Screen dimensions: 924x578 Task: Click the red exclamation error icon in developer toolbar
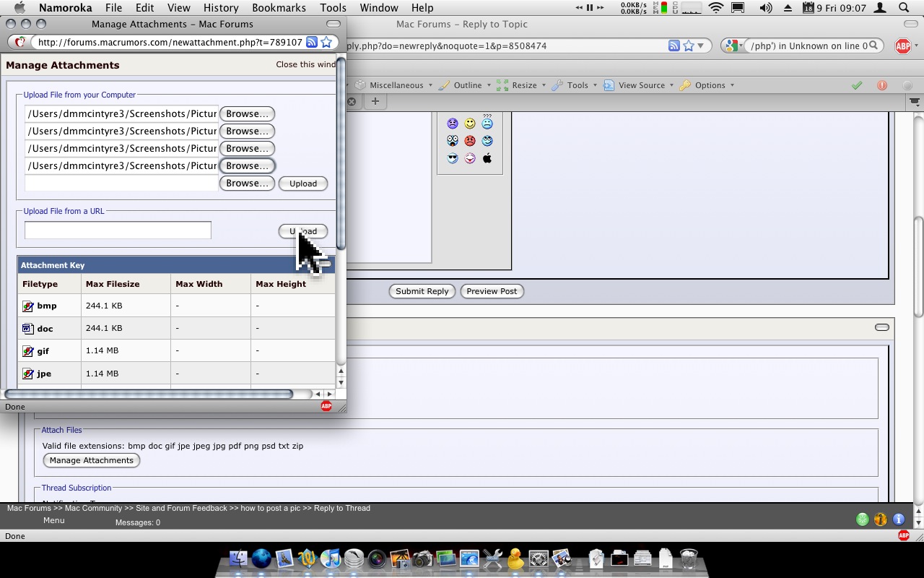(882, 85)
